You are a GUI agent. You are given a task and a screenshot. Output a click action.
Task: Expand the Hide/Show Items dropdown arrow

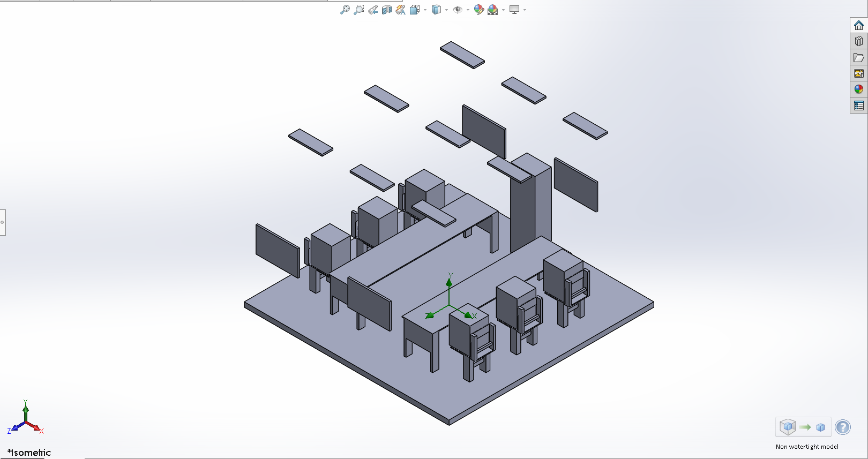pos(468,10)
